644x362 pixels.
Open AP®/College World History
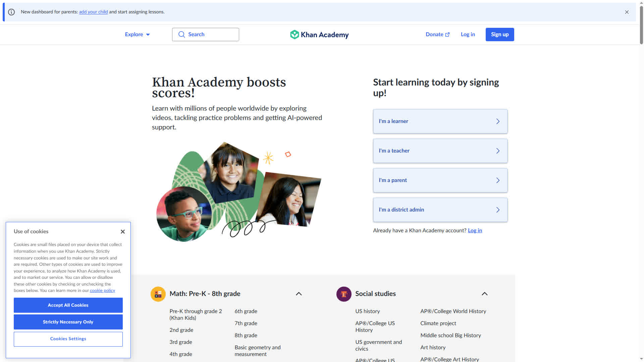click(x=453, y=311)
